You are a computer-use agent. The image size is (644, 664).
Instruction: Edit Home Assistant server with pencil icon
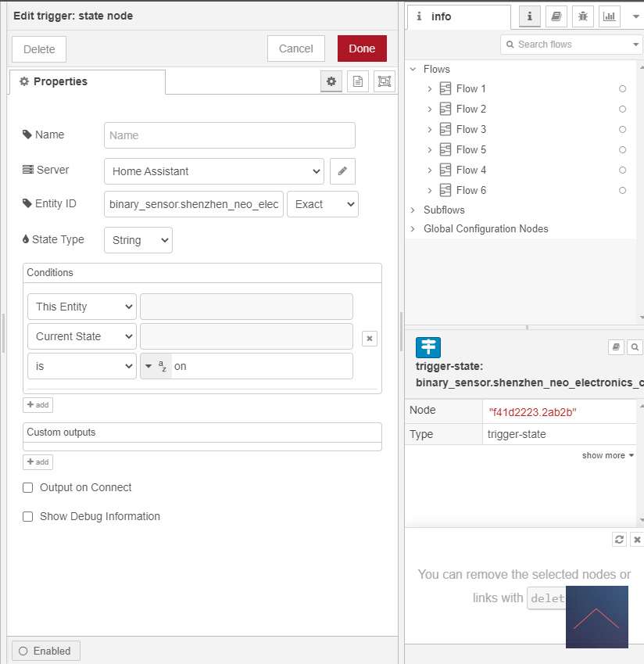pyautogui.click(x=342, y=170)
